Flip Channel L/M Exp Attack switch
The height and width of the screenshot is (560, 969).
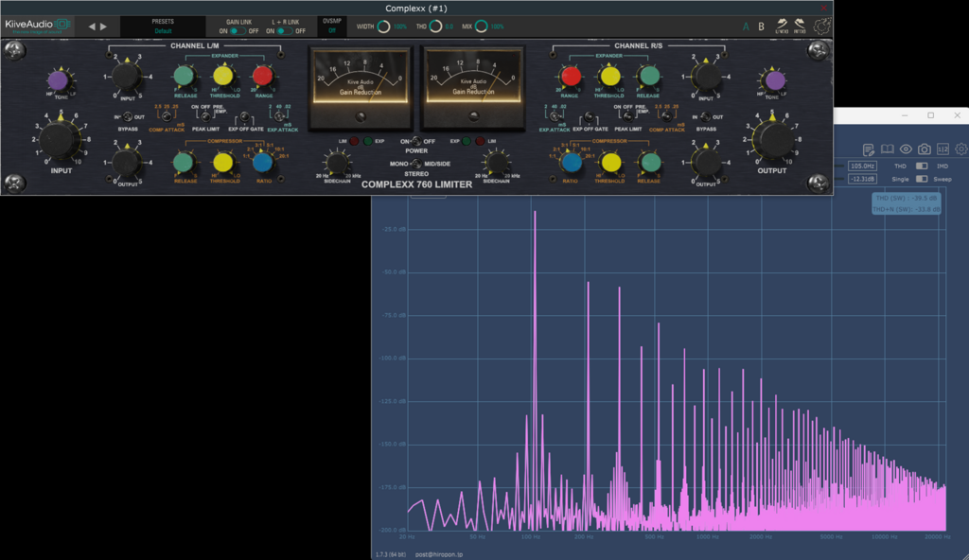[x=280, y=116]
